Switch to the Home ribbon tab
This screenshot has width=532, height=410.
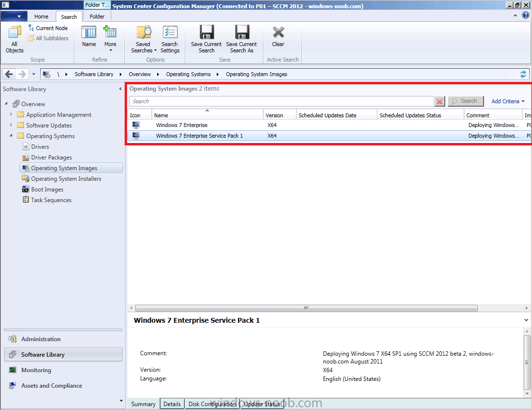(41, 16)
